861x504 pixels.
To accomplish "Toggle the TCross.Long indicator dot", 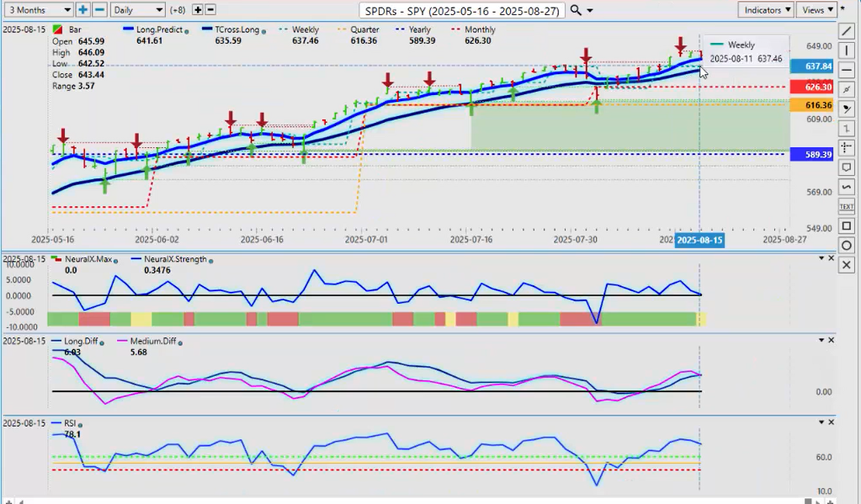I will tap(264, 30).
